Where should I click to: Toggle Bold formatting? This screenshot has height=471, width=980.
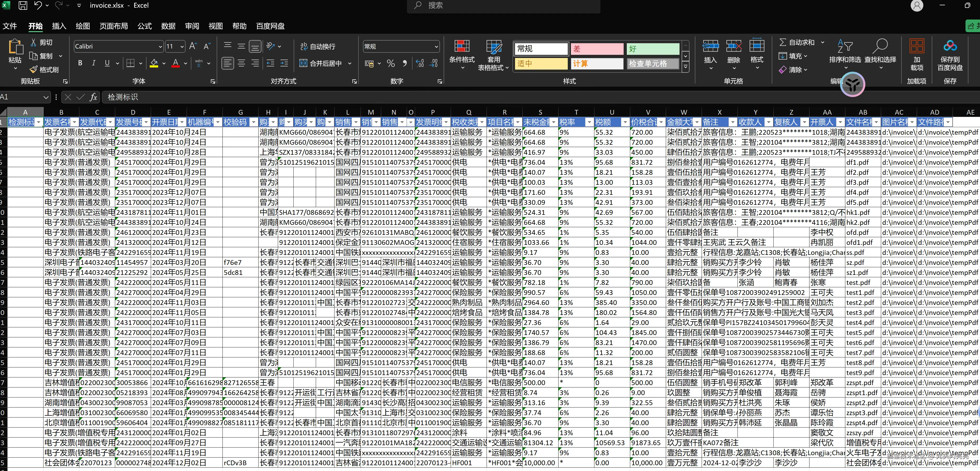80,63
